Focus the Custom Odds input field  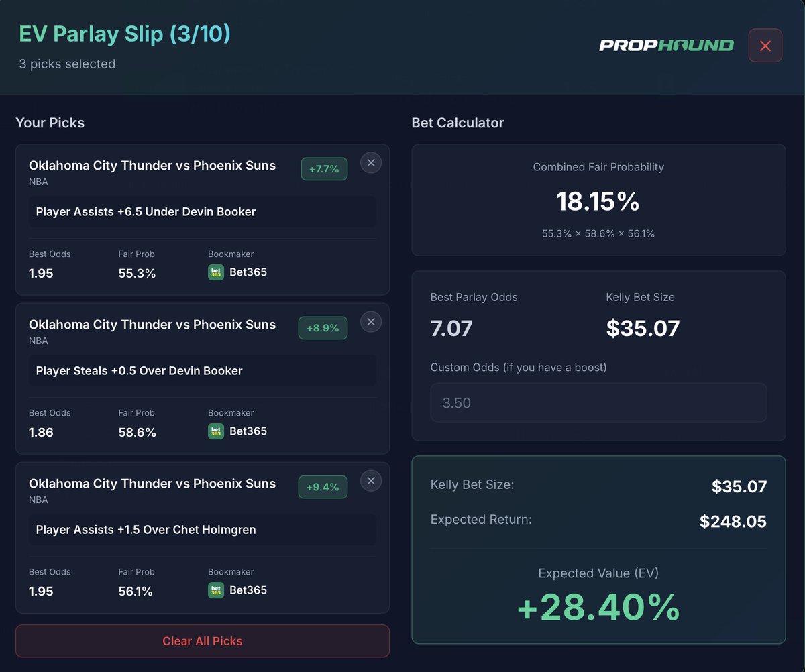point(598,402)
